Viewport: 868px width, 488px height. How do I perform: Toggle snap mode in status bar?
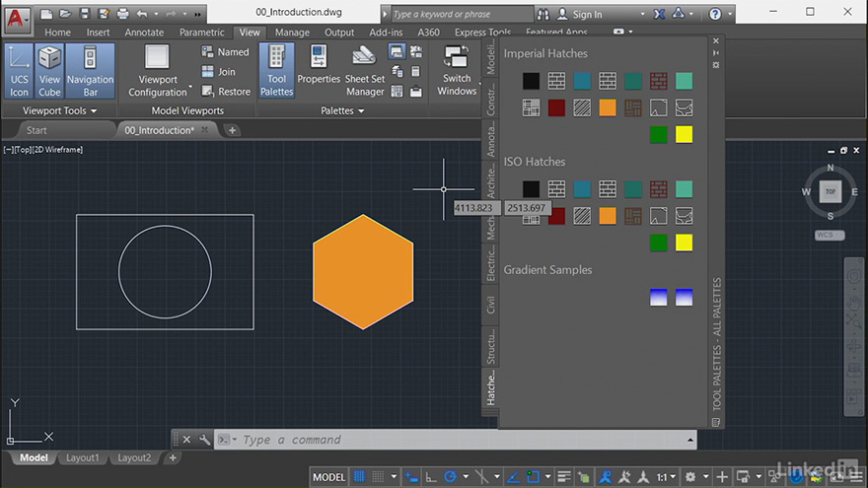click(x=378, y=477)
